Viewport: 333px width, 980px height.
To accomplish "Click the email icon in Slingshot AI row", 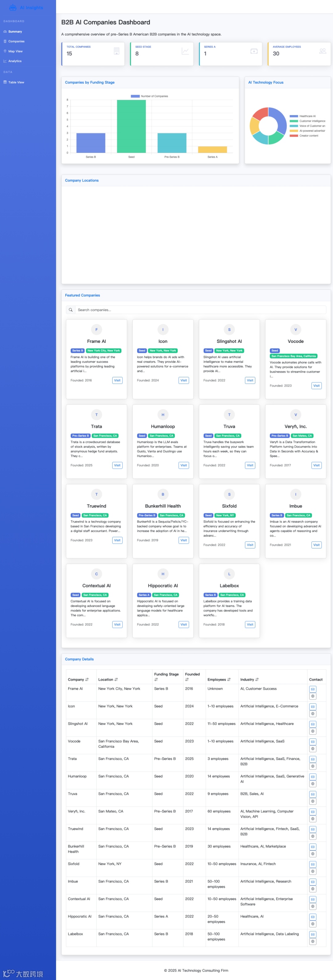I will (x=313, y=724).
